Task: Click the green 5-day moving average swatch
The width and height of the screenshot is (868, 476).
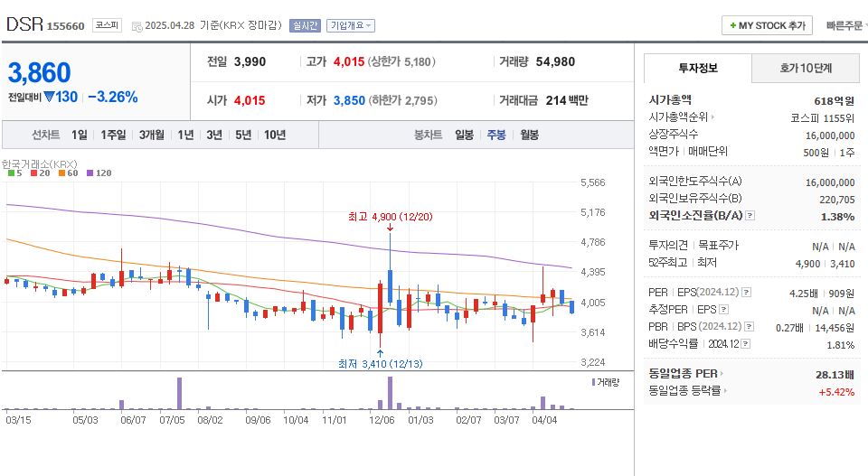Action: click(11, 173)
